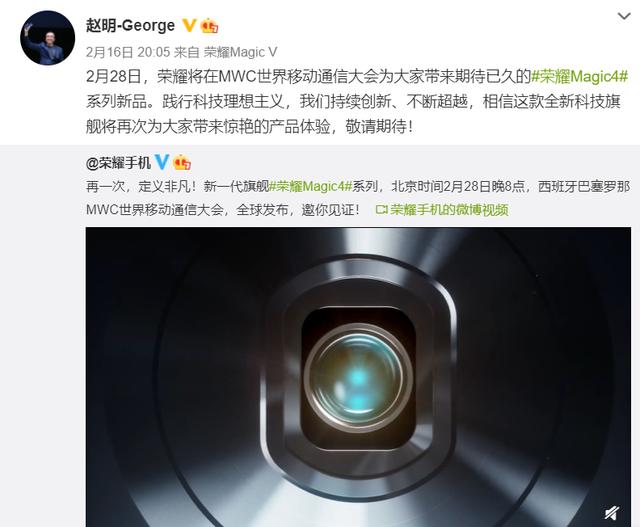This screenshot has width=640, height=527.
Task: Click reposted text starting 再一次，定义非凡
Action: pos(358,198)
